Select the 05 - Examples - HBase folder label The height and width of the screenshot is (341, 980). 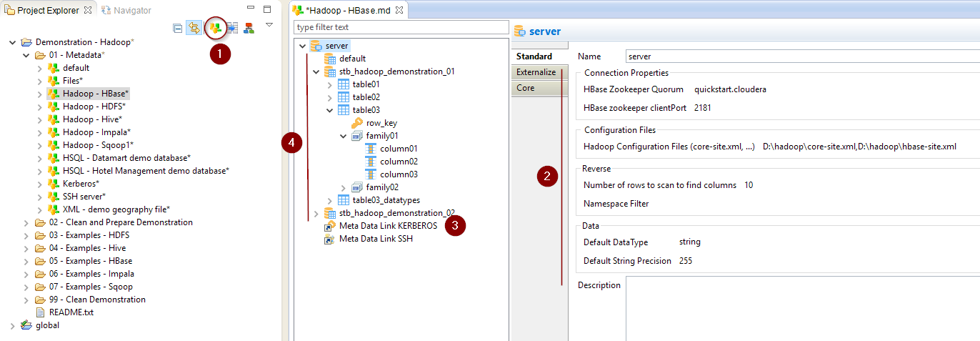pos(91,261)
